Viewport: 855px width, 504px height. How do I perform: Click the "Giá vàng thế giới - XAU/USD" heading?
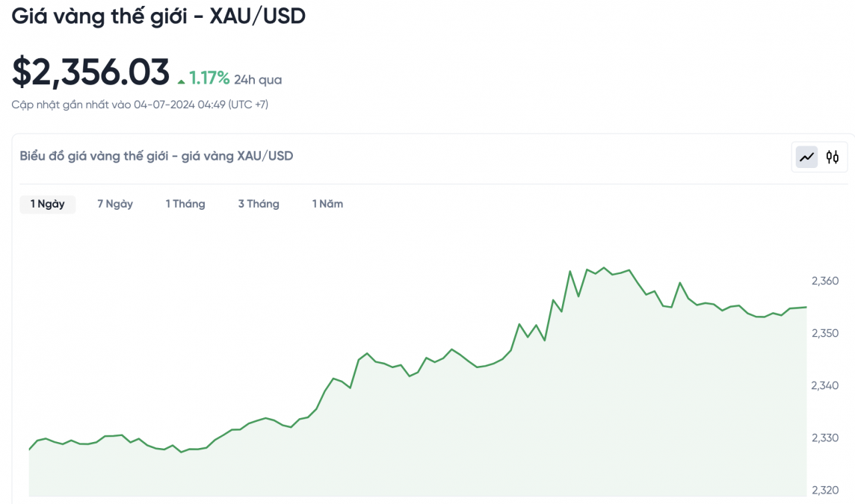[158, 16]
